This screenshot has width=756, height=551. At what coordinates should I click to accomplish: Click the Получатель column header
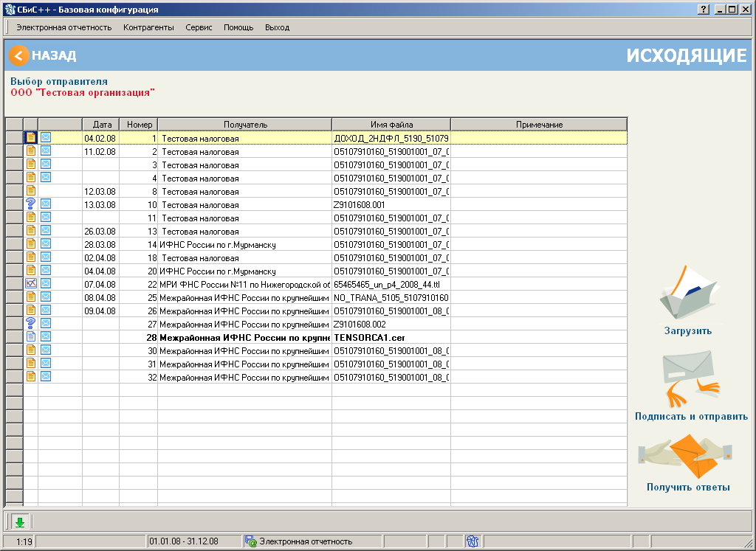245,124
